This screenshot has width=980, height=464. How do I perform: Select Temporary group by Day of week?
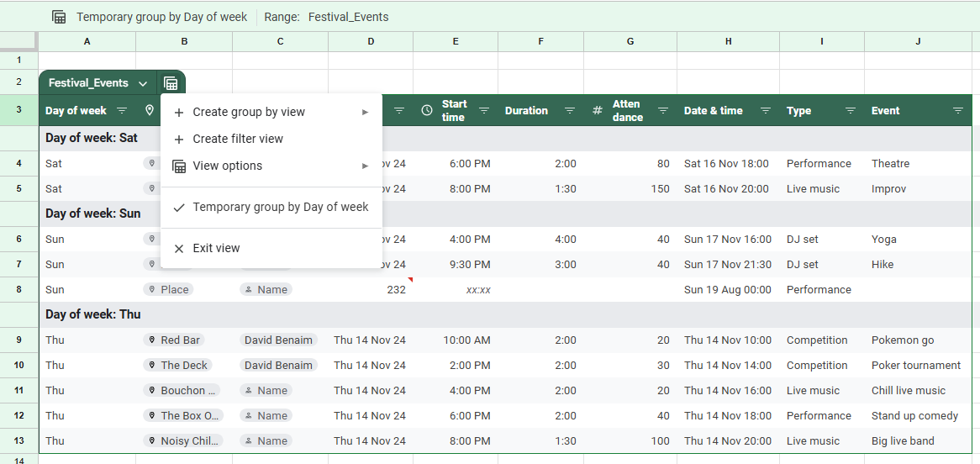[271, 207]
